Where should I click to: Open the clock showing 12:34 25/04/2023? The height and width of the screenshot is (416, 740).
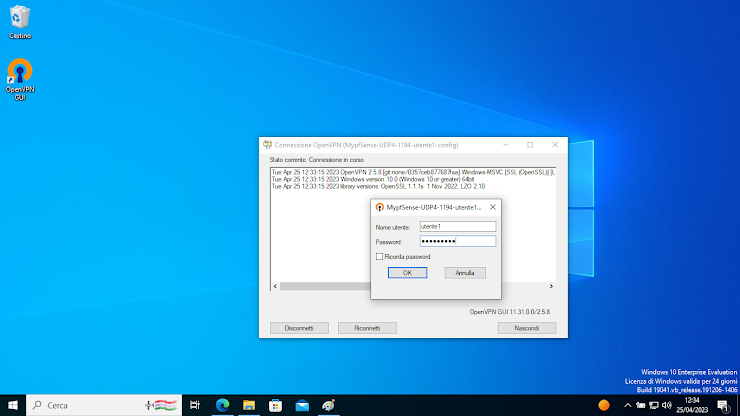(x=692, y=405)
